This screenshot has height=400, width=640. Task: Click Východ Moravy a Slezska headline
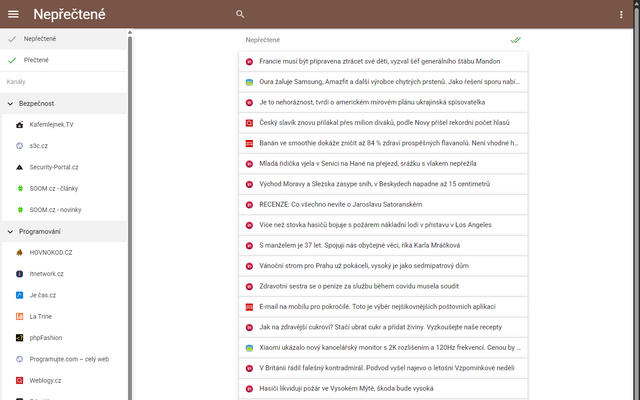[x=374, y=184]
